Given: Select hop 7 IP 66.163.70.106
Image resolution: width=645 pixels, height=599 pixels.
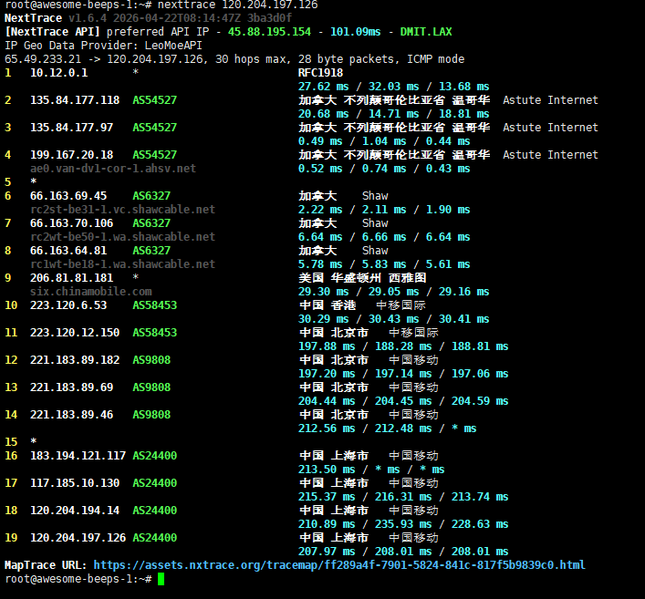Looking at the screenshot, I should click(72, 223).
